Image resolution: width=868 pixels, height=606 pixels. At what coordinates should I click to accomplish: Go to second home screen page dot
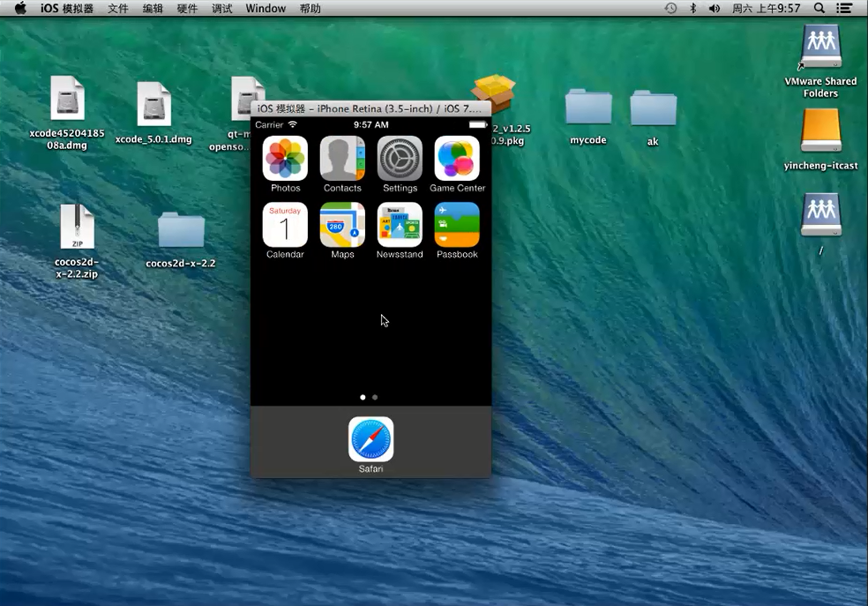pyautogui.click(x=375, y=397)
